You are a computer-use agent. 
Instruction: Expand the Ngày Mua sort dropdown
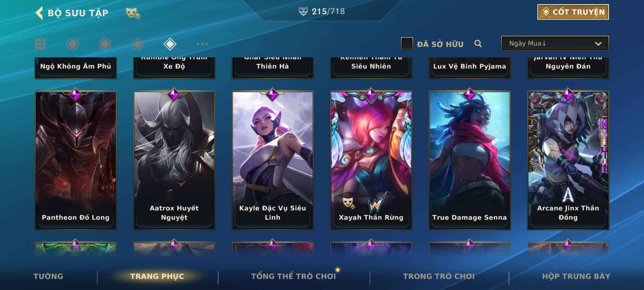(x=555, y=43)
